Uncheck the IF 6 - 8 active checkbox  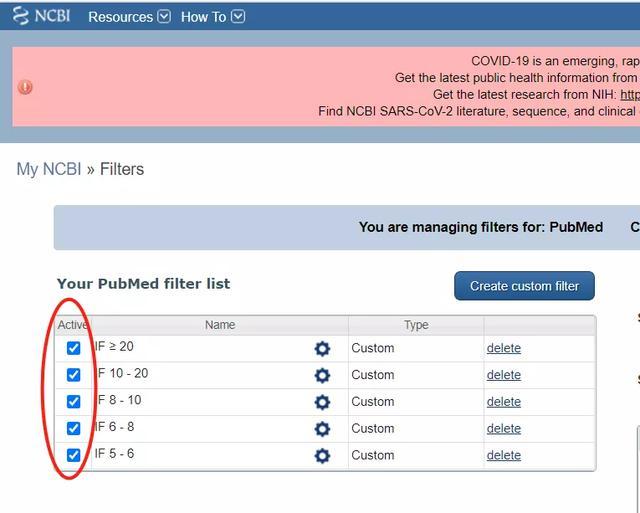coord(73,428)
